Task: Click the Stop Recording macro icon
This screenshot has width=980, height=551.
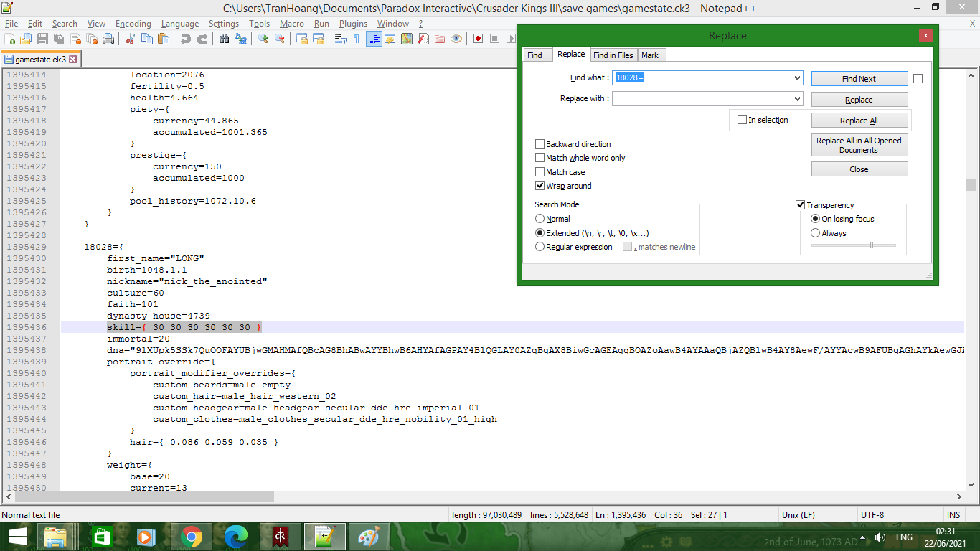Action: point(495,39)
